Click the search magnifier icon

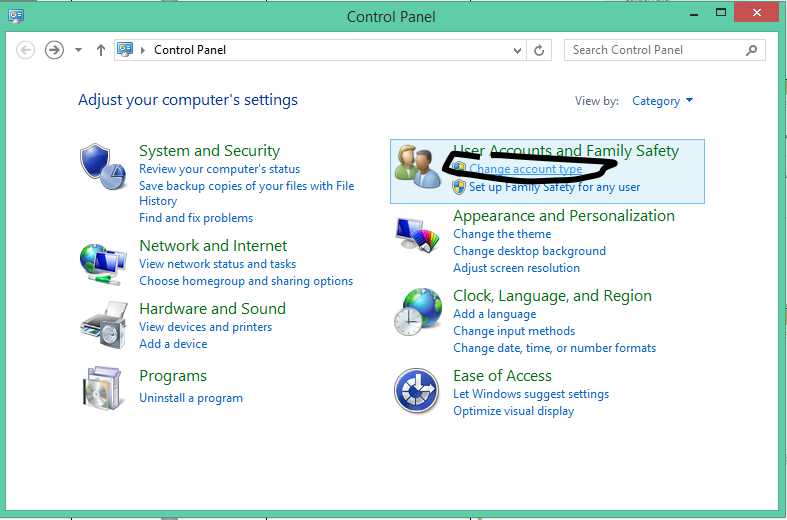(x=751, y=50)
